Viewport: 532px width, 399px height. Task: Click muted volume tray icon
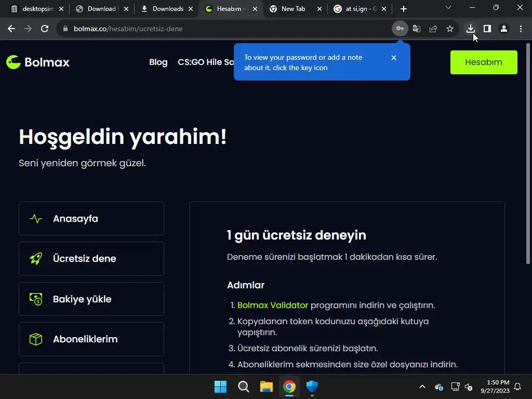click(x=469, y=387)
